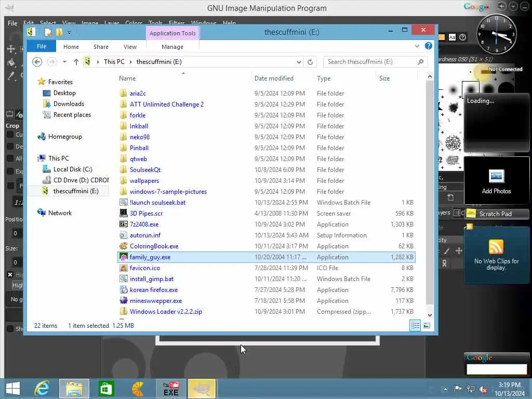Select the wallpapers folder
Viewport: 532px width, 399px height.
pyautogui.click(x=144, y=180)
